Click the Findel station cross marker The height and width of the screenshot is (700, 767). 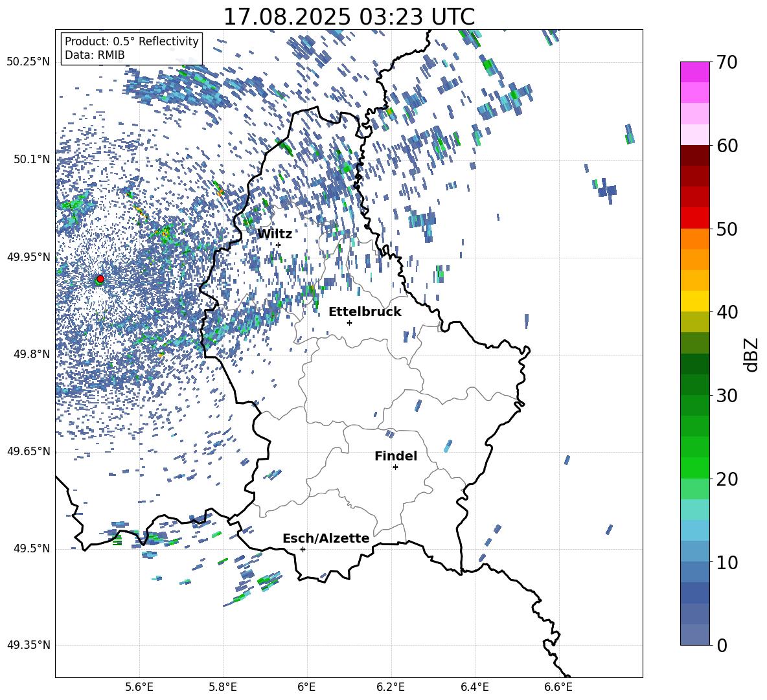point(395,468)
